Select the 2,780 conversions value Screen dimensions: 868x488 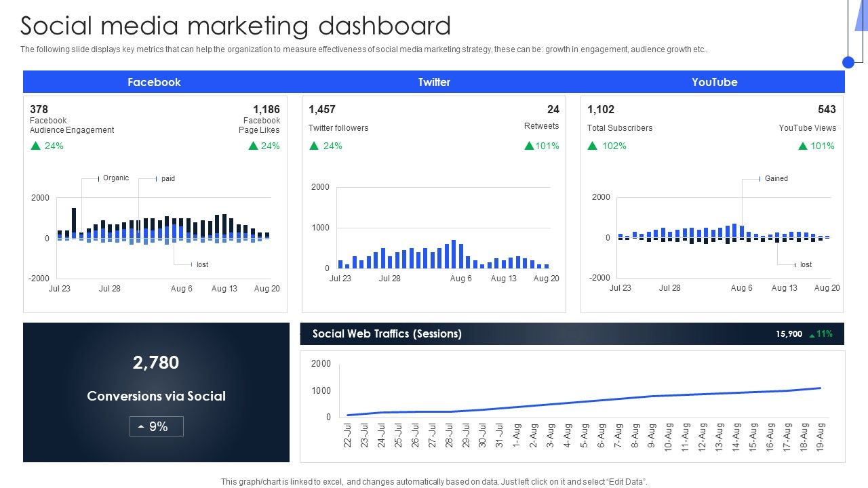point(156,363)
